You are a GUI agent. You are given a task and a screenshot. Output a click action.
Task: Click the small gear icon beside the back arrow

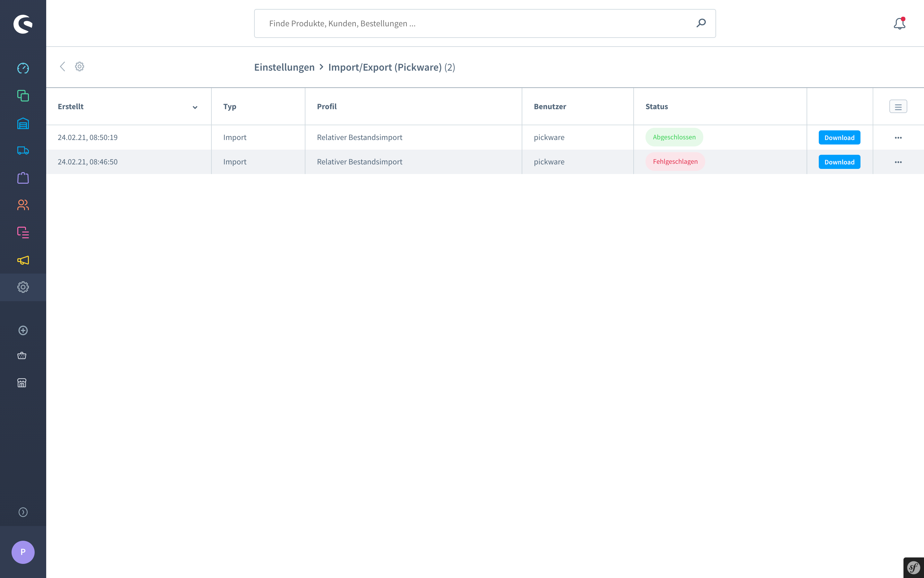coord(80,66)
